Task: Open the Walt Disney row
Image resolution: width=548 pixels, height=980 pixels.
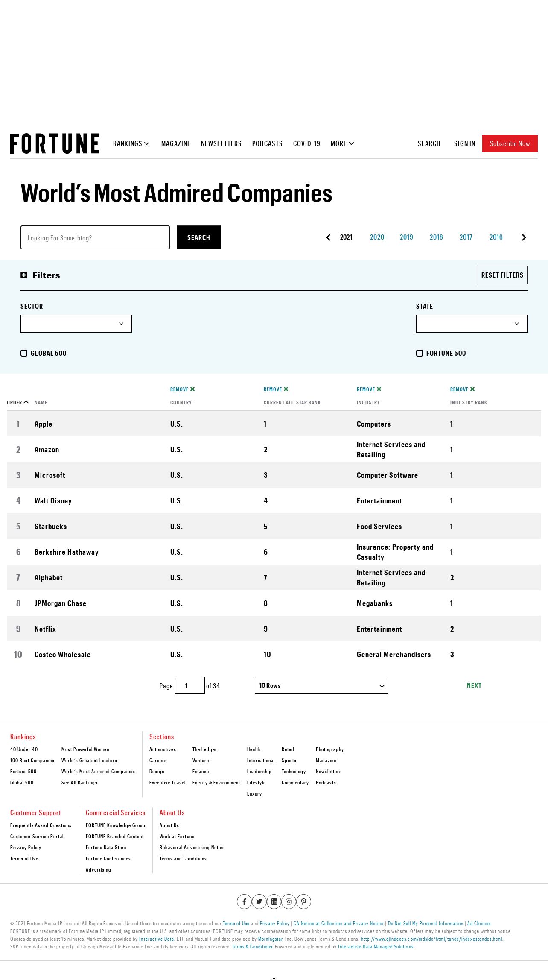Action: (274, 500)
